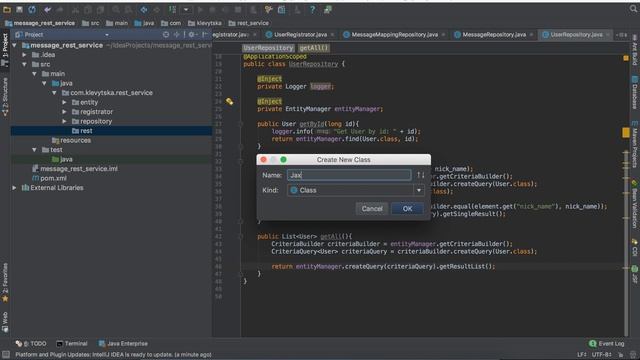The height and width of the screenshot is (360, 640).
Task: Select pom.xml in the project tree
Action: [49, 178]
